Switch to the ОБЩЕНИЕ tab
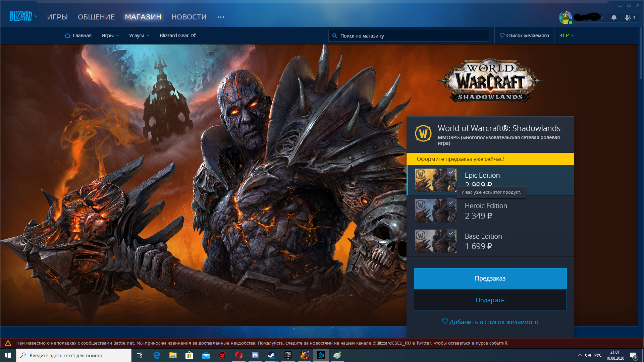The width and height of the screenshot is (644, 362). pos(96,17)
